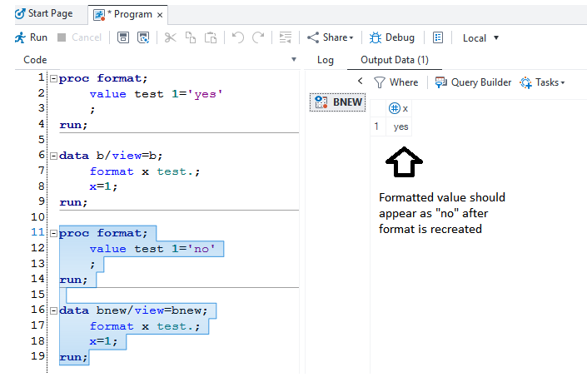Select the BNEW dataset in output list
This screenshot has height=392, width=587.
coord(337,102)
